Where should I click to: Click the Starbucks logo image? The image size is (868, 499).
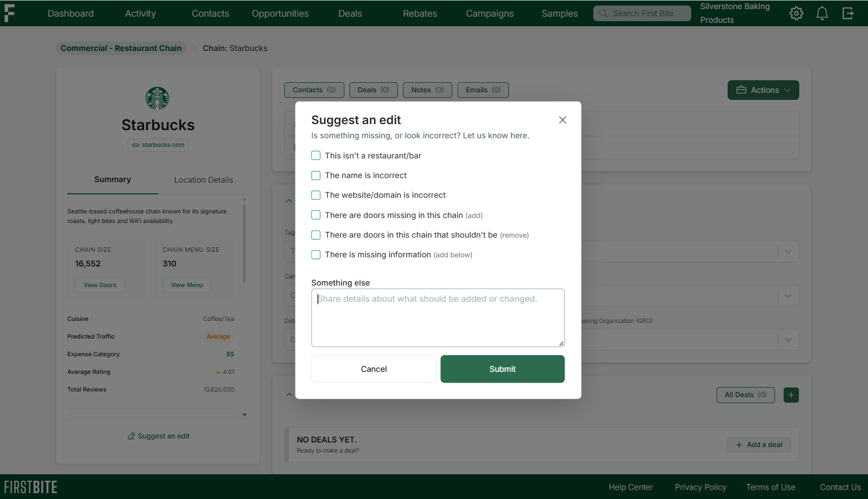[158, 98]
